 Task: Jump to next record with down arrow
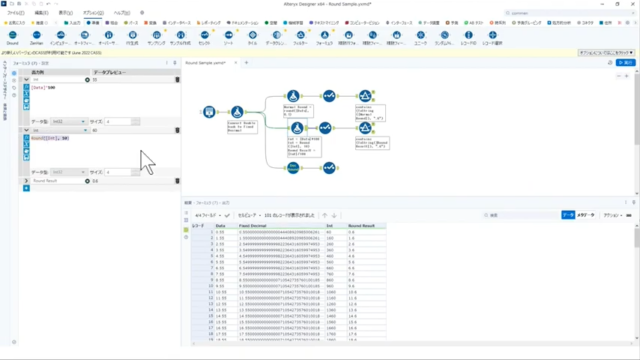pos(334,215)
